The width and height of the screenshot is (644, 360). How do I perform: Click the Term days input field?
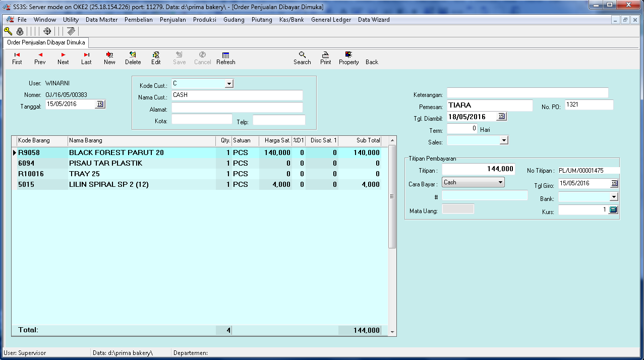pos(462,129)
